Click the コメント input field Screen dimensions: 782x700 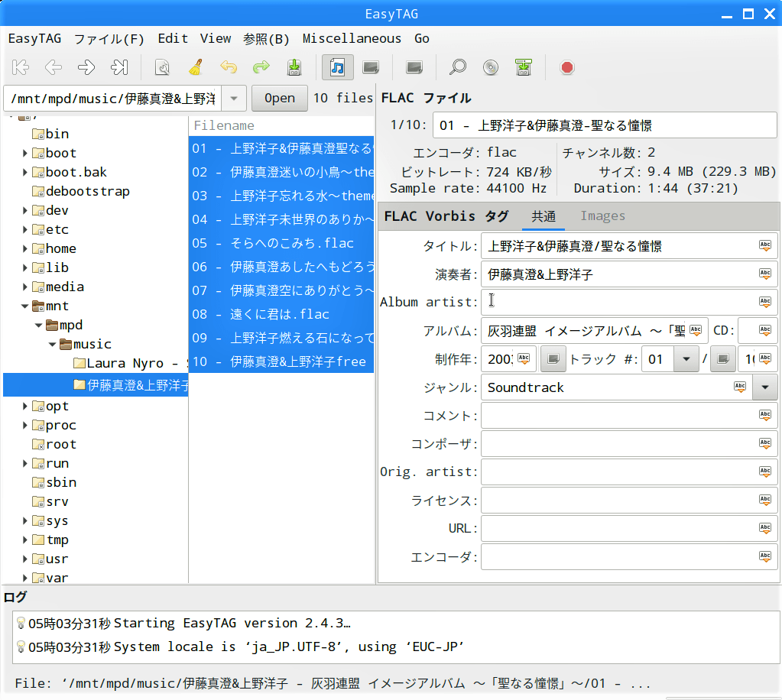(x=629, y=415)
